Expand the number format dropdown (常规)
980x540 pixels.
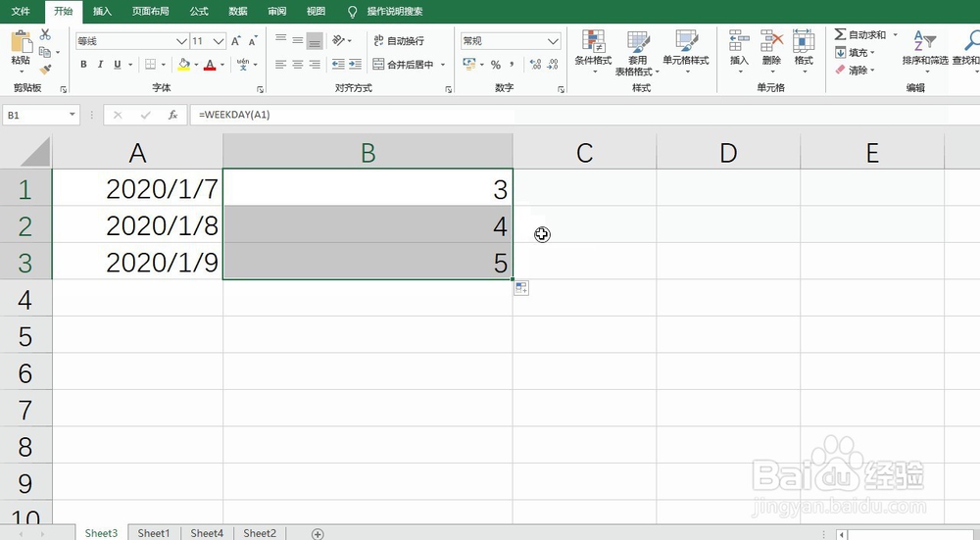[553, 41]
